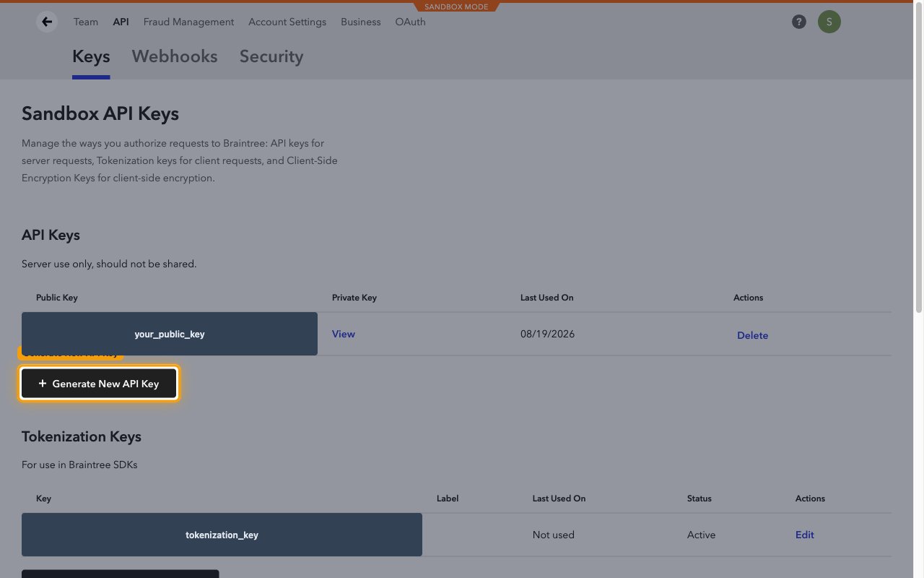924x578 pixels.
Task: Click the SANDBOX MODE banner
Action: 456,7
